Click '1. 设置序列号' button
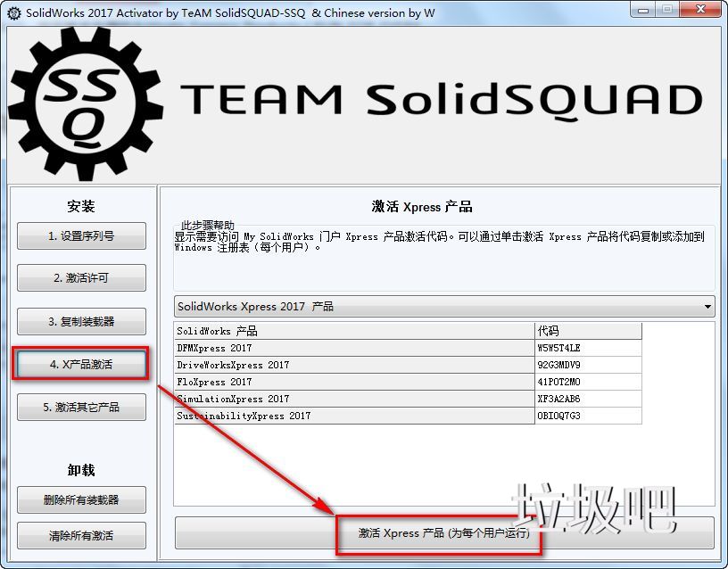 pos(81,236)
